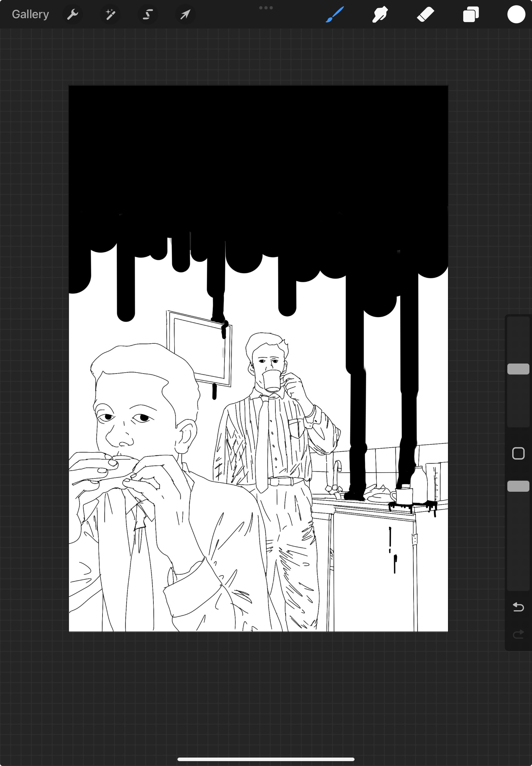Image resolution: width=532 pixels, height=766 pixels.
Task: Open the Adjustments magic wand menu
Action: click(x=110, y=14)
